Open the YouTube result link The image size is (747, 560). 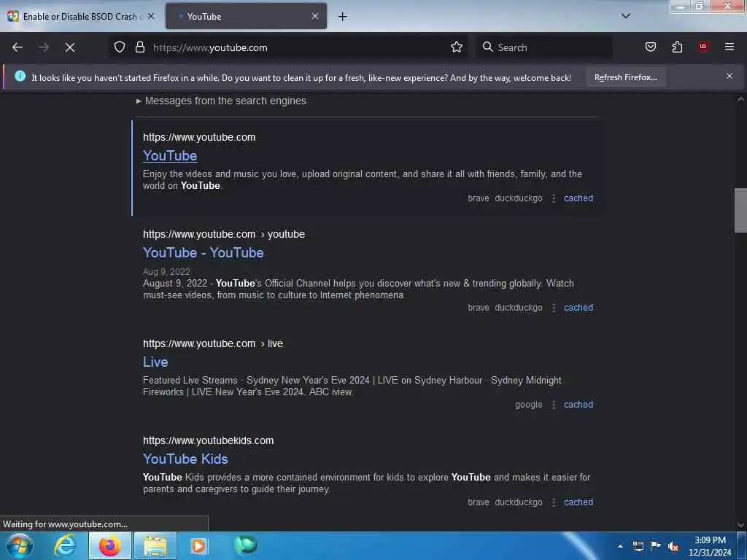click(x=170, y=156)
